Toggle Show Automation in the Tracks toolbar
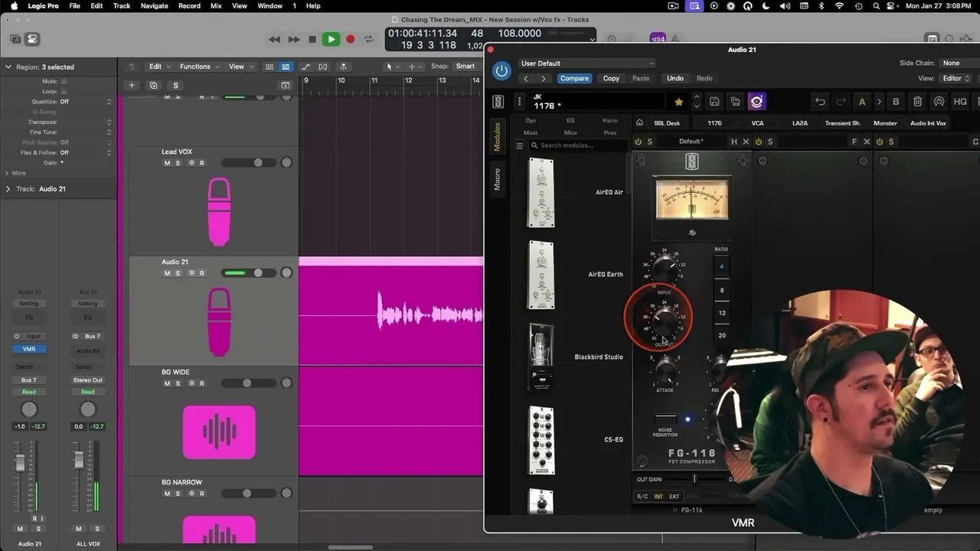 click(x=305, y=67)
